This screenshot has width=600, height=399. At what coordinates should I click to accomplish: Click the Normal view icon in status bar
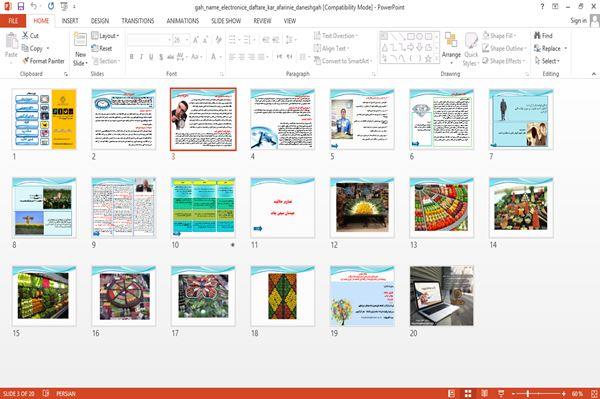click(452, 394)
